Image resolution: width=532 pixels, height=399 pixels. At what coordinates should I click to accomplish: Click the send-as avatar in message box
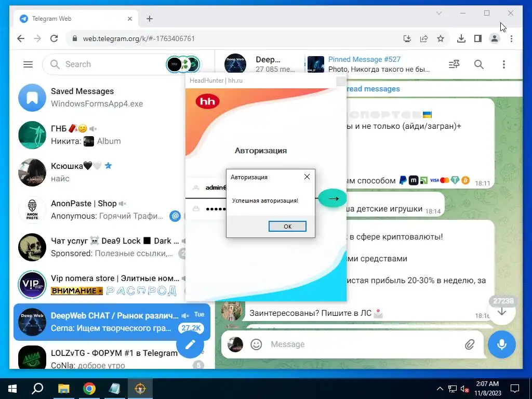(x=235, y=344)
